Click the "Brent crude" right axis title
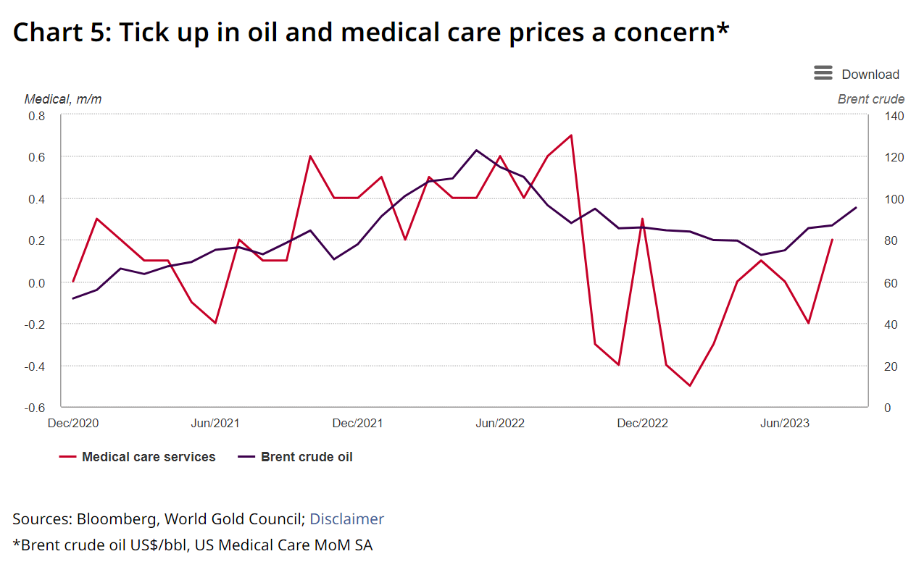This screenshot has height=567, width=924. [x=870, y=99]
